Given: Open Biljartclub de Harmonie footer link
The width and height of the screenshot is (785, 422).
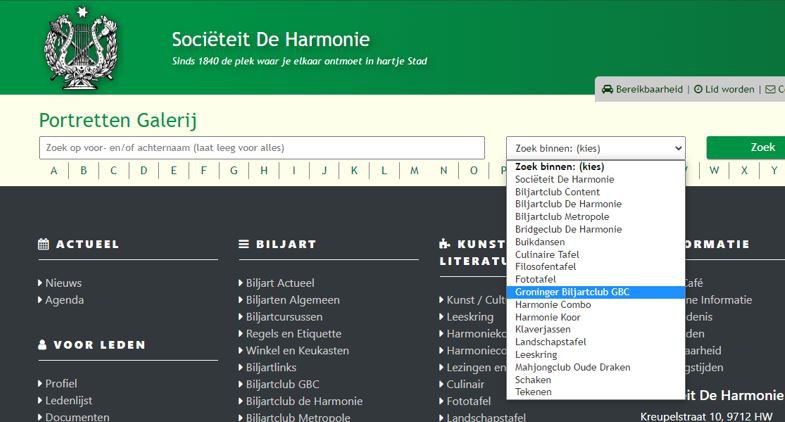Looking at the screenshot, I should pos(304,401).
